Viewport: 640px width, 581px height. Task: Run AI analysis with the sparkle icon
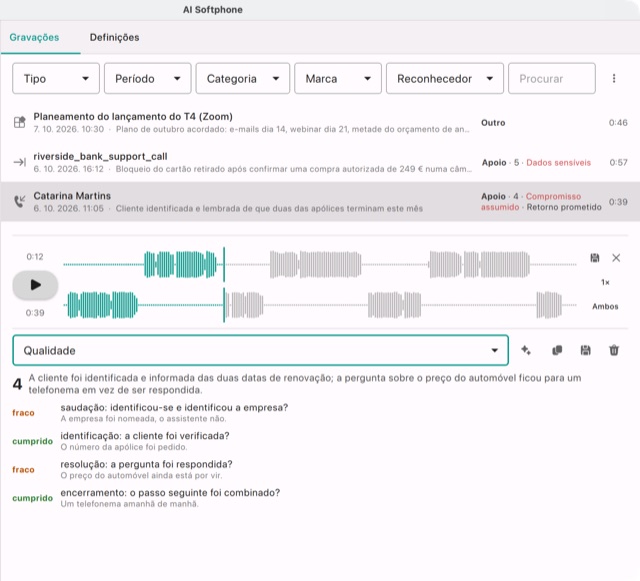pos(526,350)
